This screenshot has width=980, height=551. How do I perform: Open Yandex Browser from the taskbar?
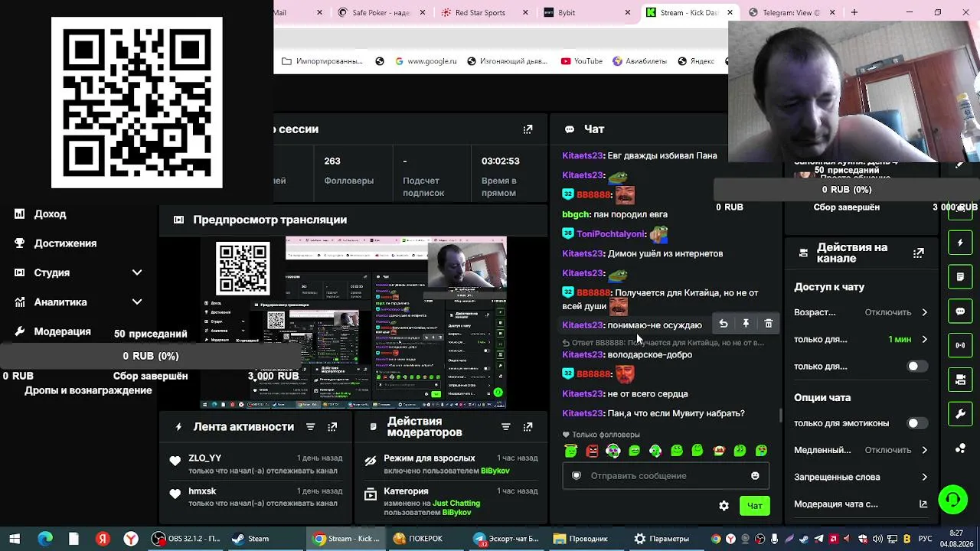pyautogui.click(x=132, y=539)
